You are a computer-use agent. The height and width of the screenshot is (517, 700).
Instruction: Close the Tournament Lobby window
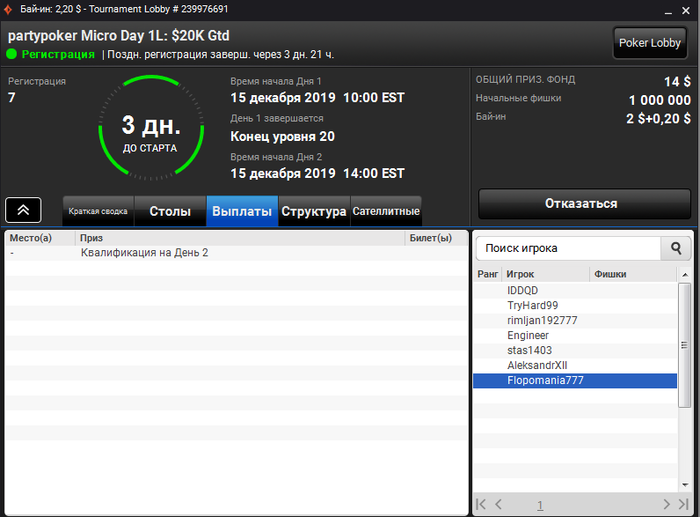click(686, 10)
